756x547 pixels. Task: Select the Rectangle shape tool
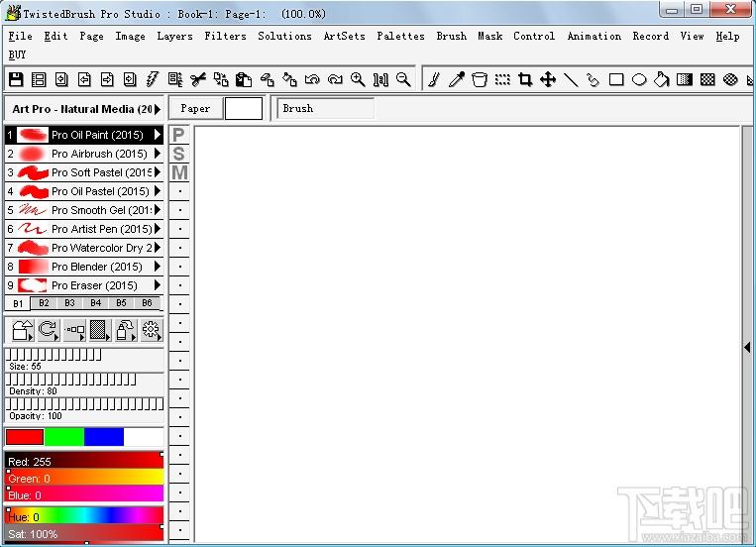click(x=616, y=79)
